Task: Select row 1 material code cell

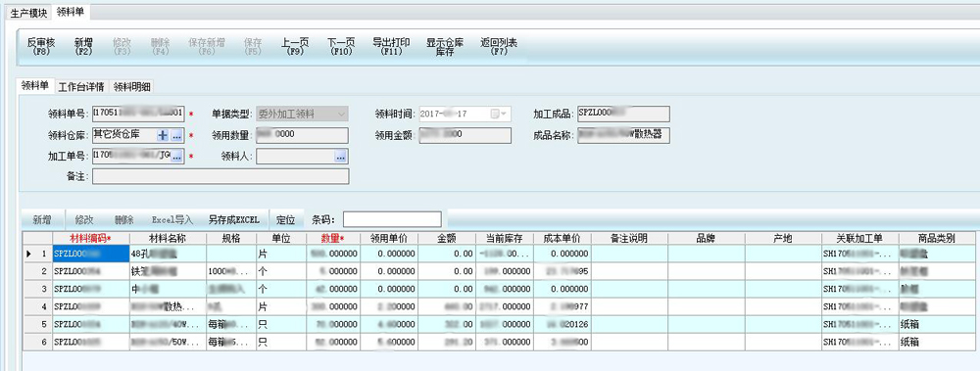Action: point(90,255)
